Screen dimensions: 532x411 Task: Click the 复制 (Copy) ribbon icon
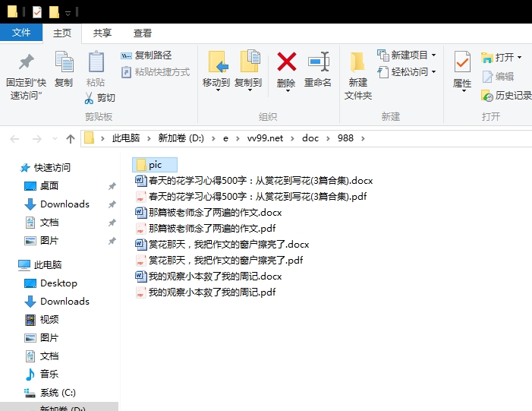(x=64, y=62)
